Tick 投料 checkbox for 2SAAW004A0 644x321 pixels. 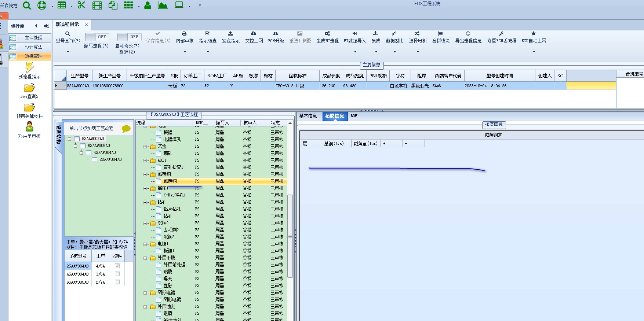117,266
